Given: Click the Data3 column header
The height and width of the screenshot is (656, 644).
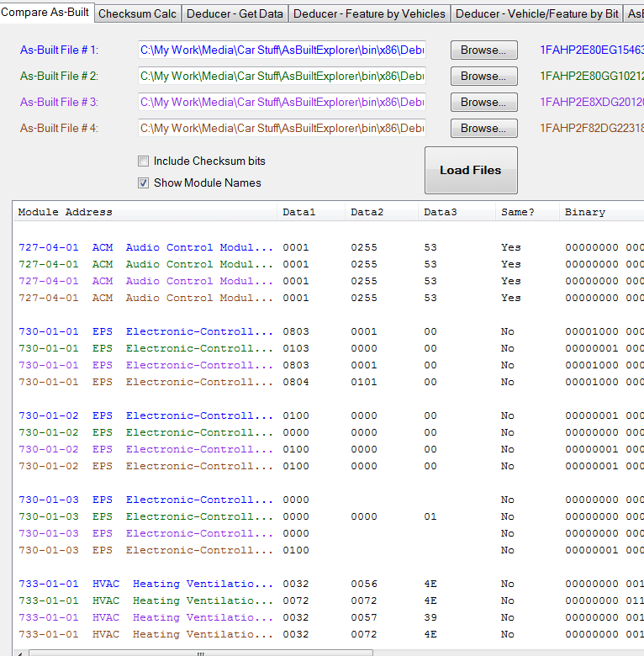Looking at the screenshot, I should (457, 212).
